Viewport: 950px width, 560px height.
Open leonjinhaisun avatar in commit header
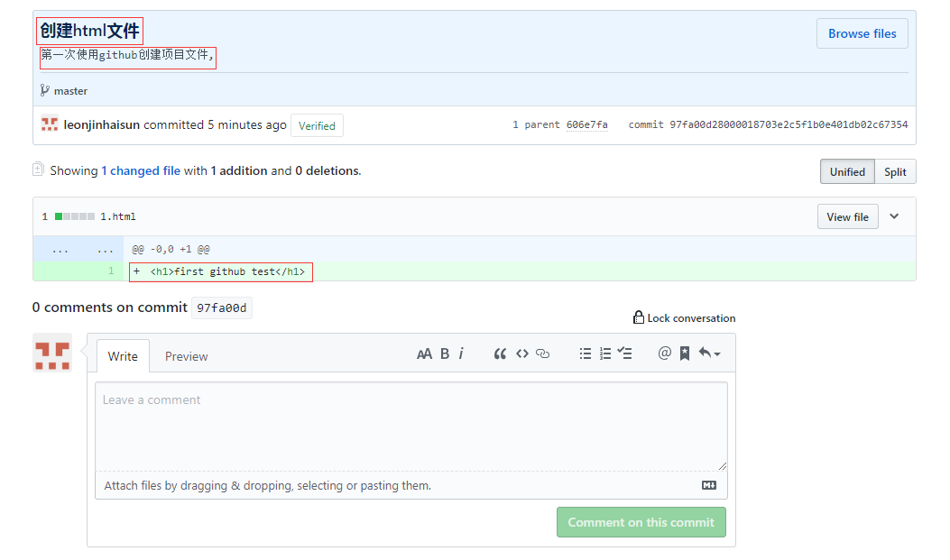pos(50,124)
